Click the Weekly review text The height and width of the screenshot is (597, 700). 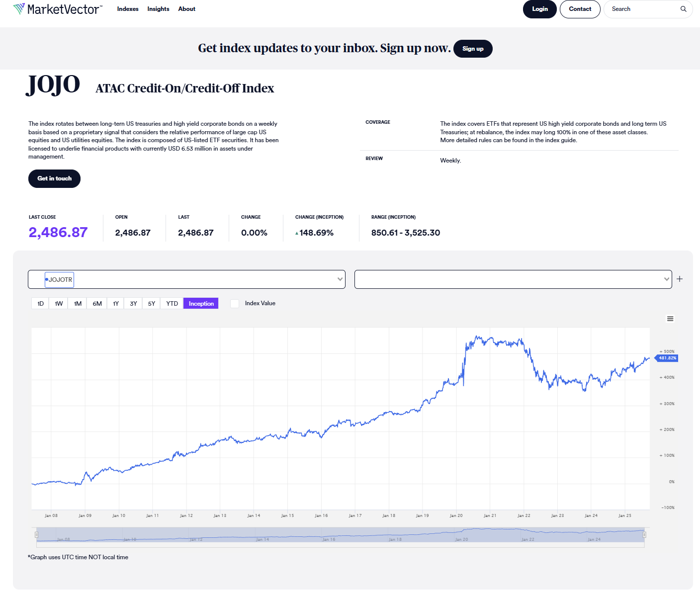pos(450,161)
